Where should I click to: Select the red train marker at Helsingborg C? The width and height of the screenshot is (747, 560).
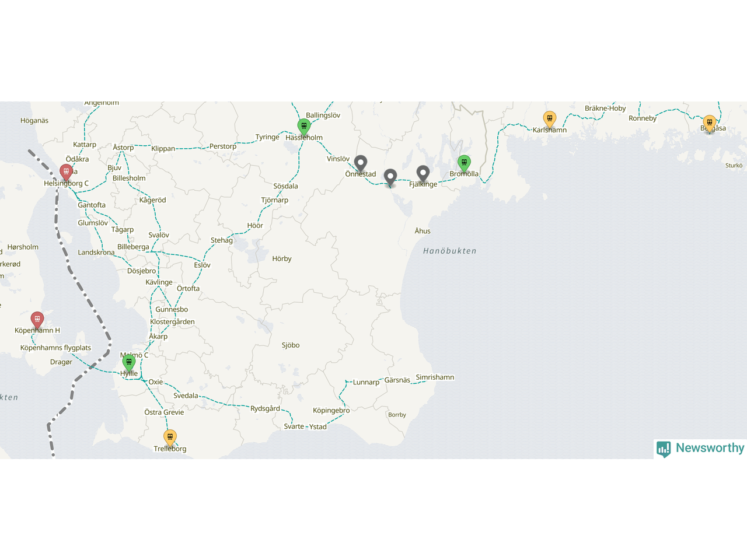pos(66,173)
